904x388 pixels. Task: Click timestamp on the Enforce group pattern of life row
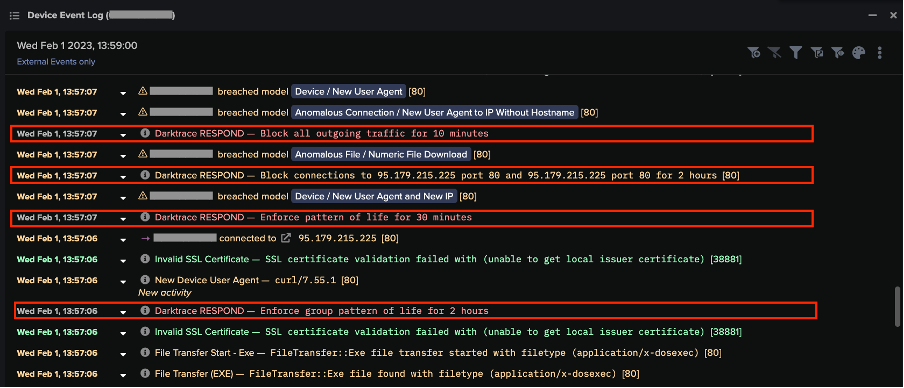[57, 311]
